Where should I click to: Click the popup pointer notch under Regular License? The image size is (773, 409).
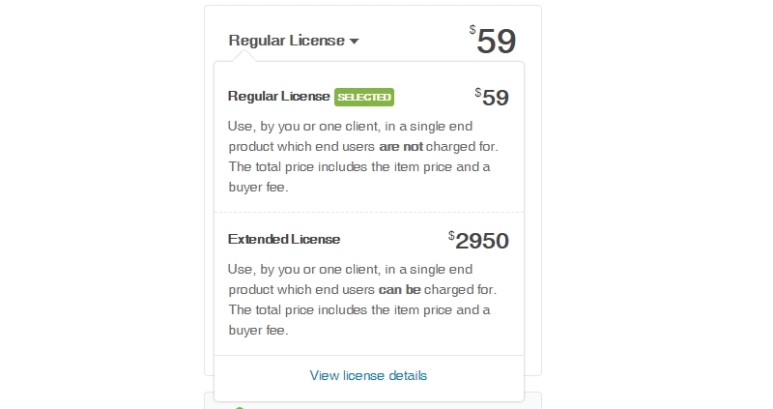click(244, 58)
